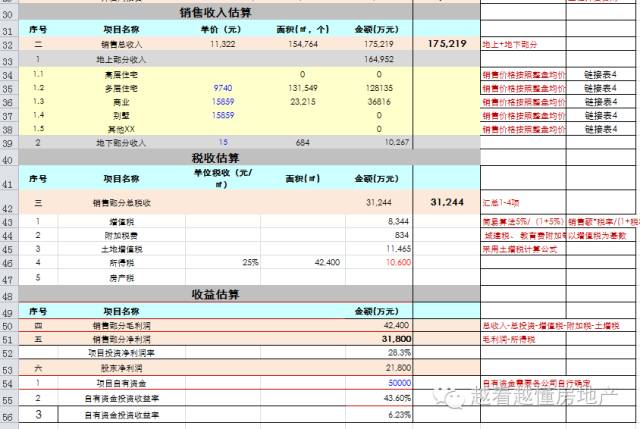The width and height of the screenshot is (640, 429).
Task: Select the bold 175,219 total cell
Action: pyautogui.click(x=447, y=43)
